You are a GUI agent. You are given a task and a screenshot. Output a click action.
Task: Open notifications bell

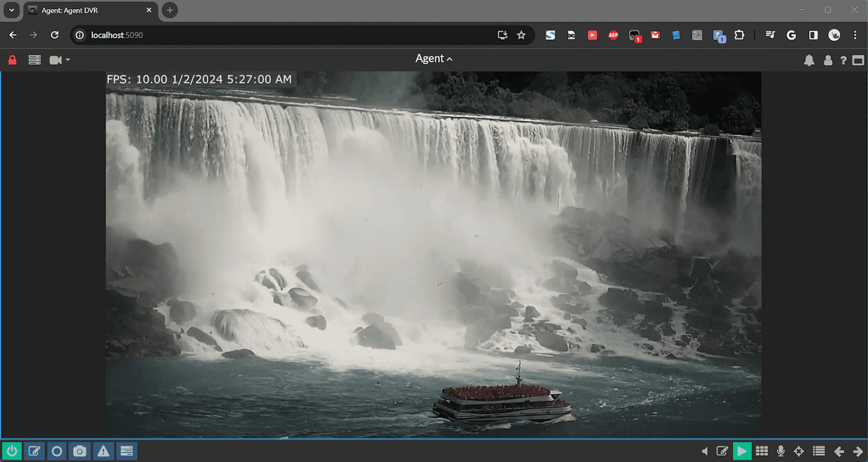click(809, 60)
